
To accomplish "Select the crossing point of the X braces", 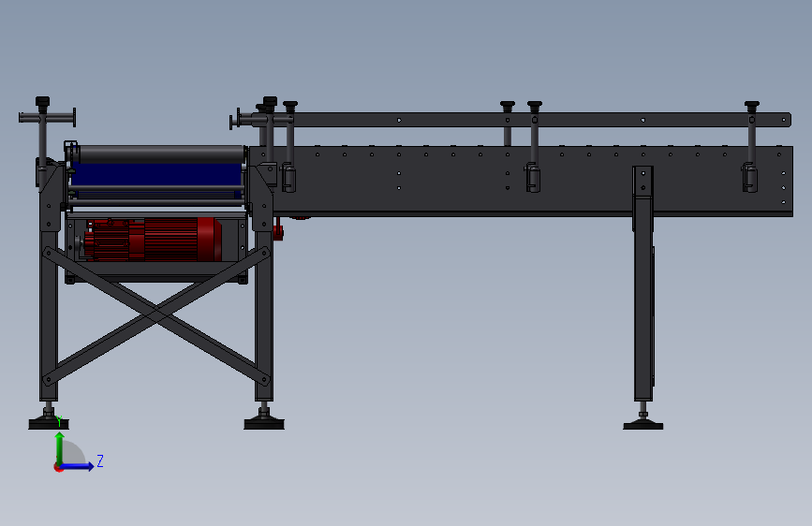I will [156, 314].
